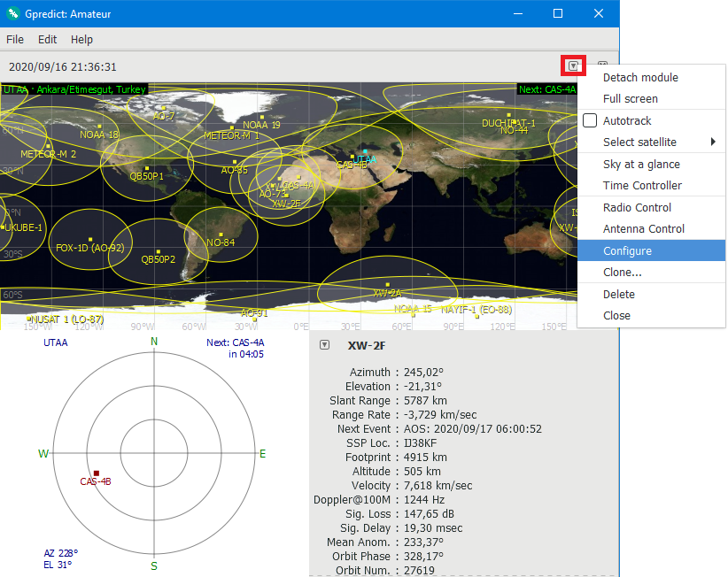Image resolution: width=728 pixels, height=577 pixels.
Task: Open the Edit menu
Action: 47,40
